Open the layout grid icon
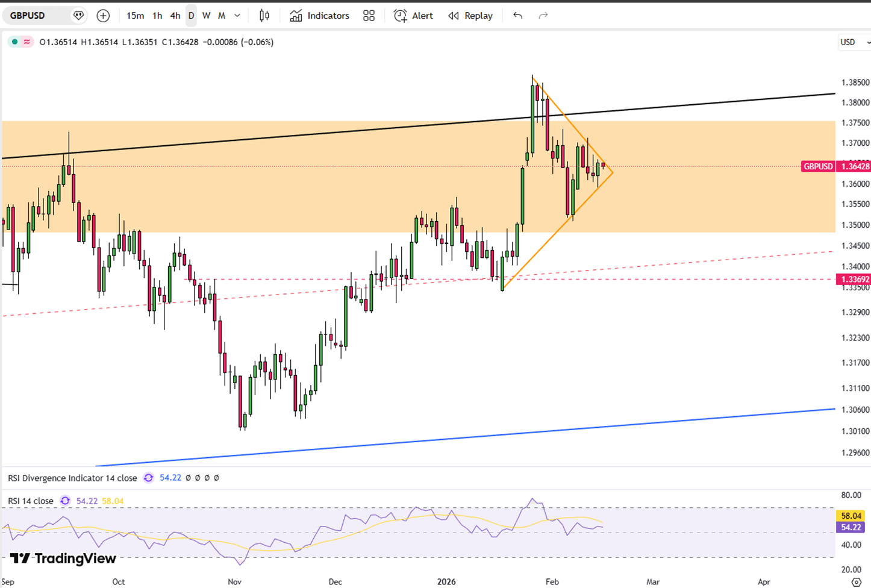The width and height of the screenshot is (871, 588). 369,16
